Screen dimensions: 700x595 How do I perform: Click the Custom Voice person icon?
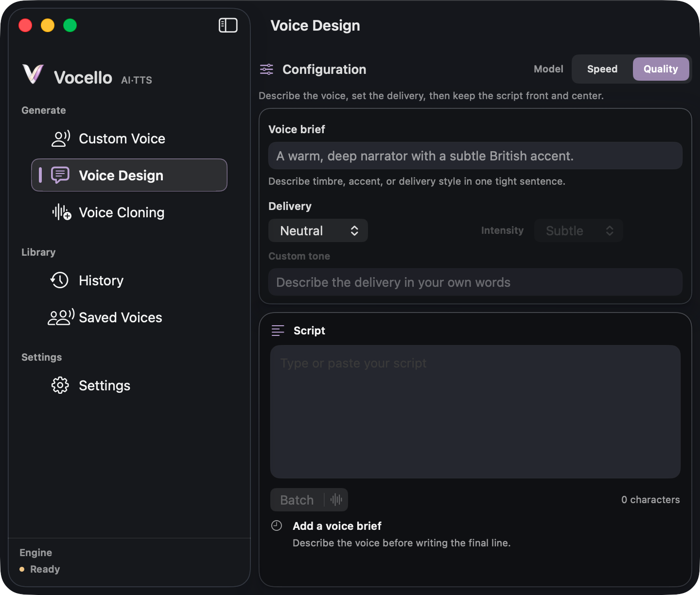61,139
